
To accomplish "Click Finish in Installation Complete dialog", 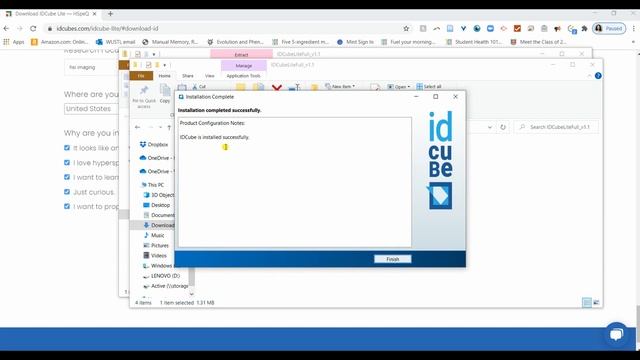I will (x=393, y=259).
